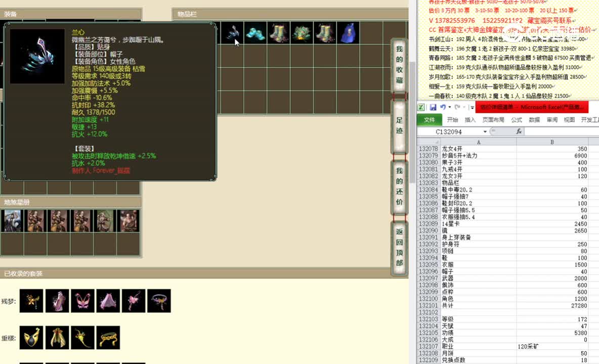Switch to the 插入 ribbon tab
The height and width of the screenshot is (364, 599).
(x=470, y=120)
